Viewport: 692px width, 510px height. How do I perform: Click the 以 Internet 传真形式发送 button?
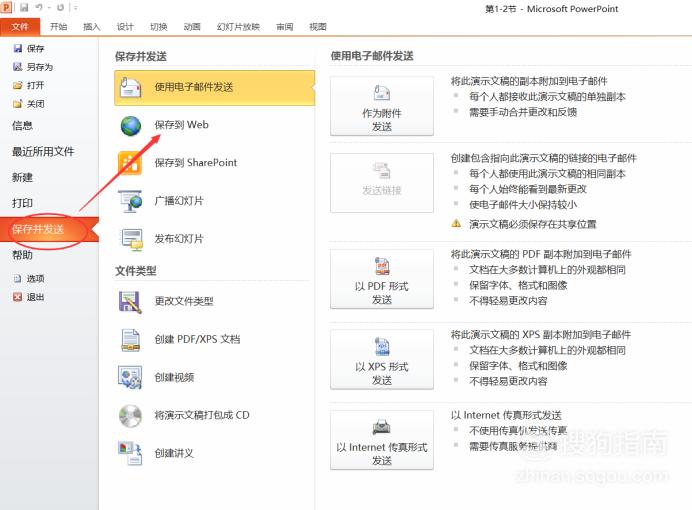[x=382, y=440]
